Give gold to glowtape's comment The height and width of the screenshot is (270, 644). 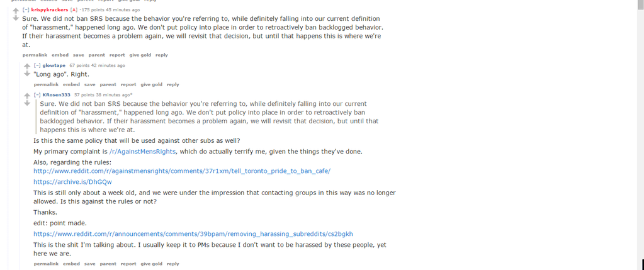[x=152, y=84]
